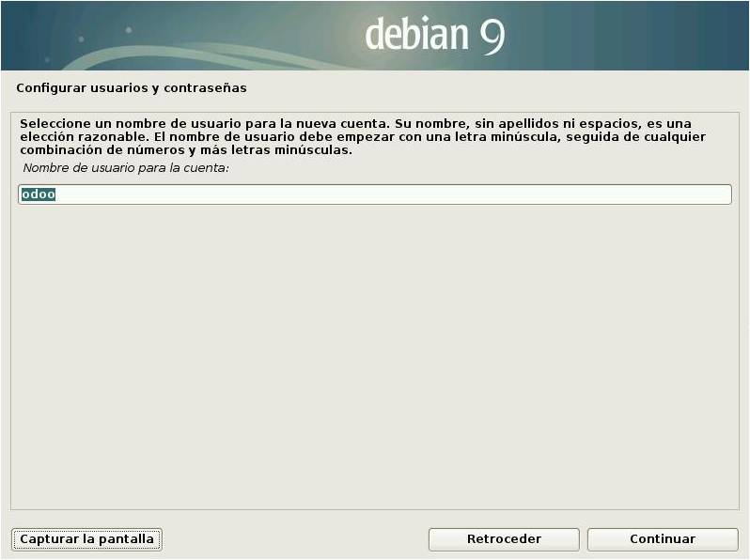750x560 pixels.
Task: Click the 'Nombre de usuario para la cuenta:' label
Action: click(126, 168)
